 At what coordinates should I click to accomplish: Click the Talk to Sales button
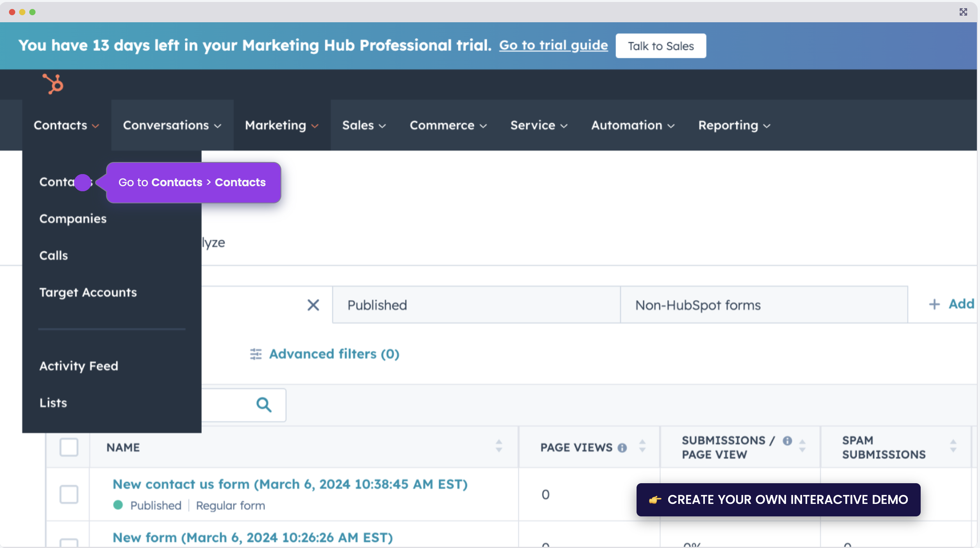[x=660, y=46]
